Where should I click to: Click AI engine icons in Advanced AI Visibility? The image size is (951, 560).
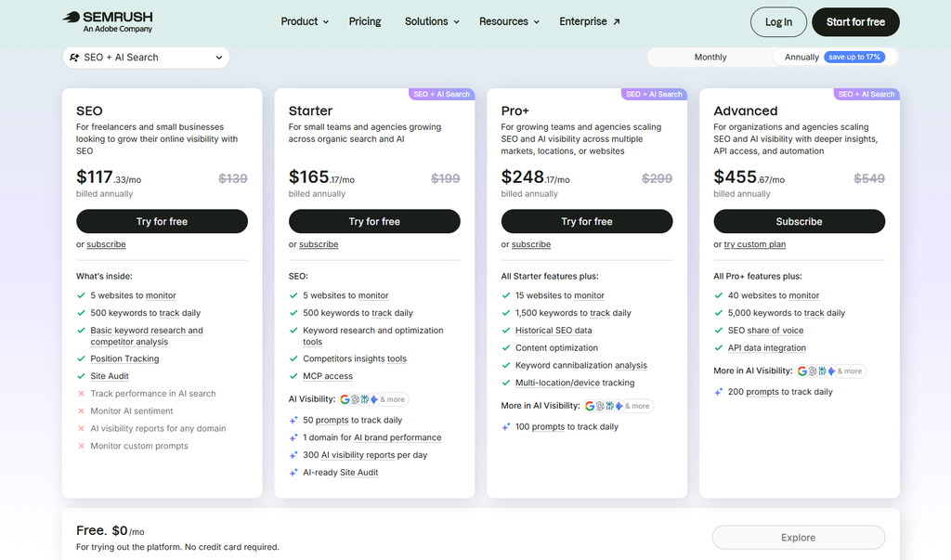[x=831, y=371]
